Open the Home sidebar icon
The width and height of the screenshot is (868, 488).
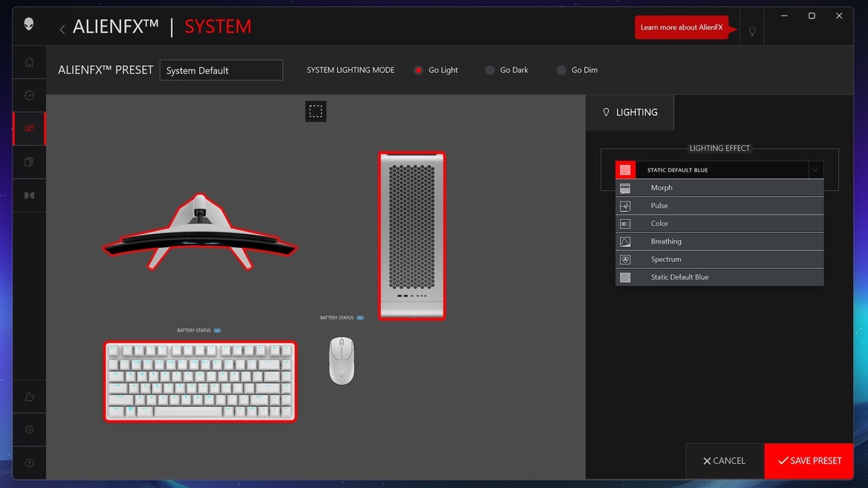pyautogui.click(x=30, y=62)
